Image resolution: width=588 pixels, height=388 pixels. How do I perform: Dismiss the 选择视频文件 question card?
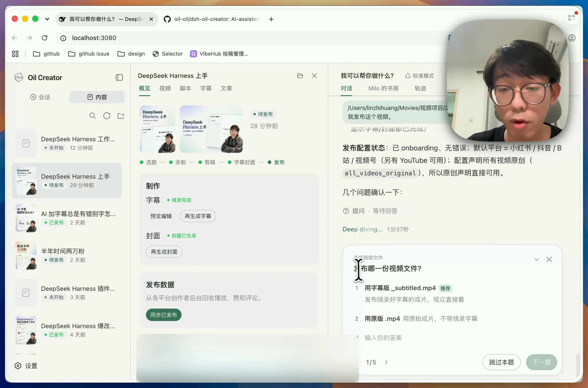(x=549, y=259)
